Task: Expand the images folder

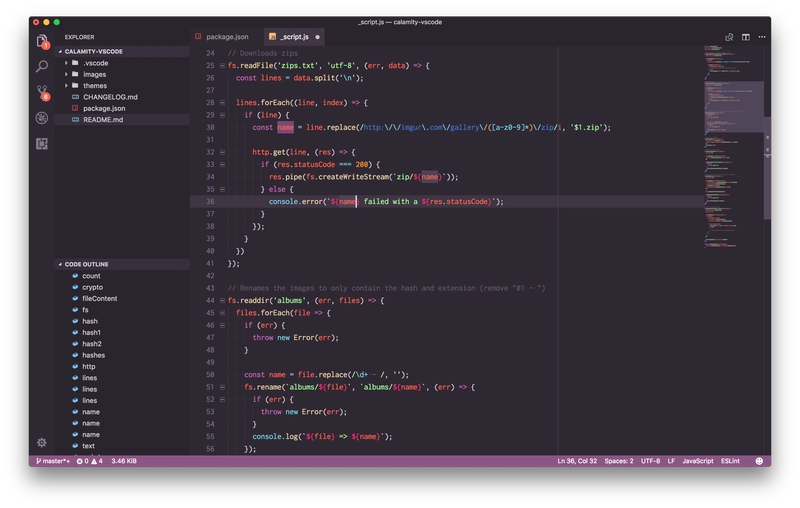Action: pos(66,74)
